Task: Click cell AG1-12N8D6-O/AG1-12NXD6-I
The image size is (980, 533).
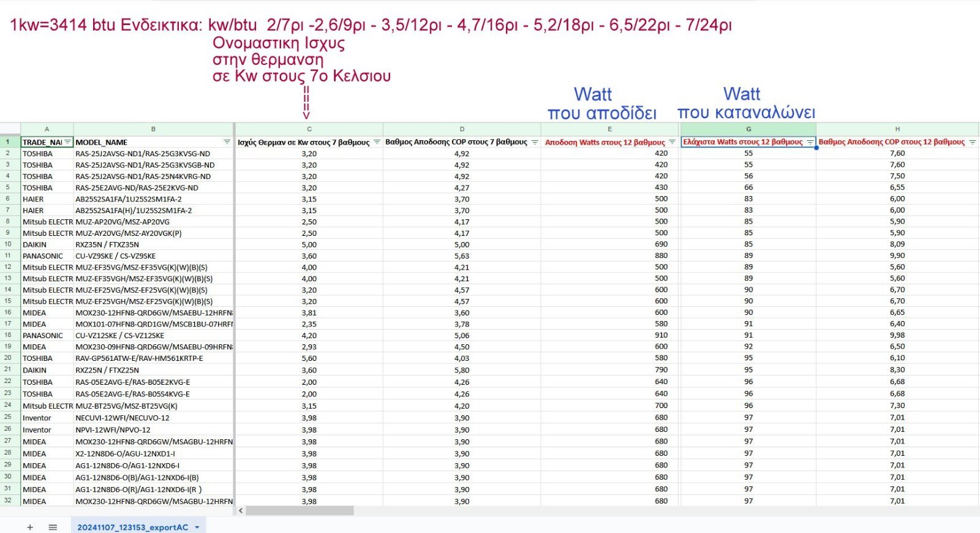Action: pos(153,466)
